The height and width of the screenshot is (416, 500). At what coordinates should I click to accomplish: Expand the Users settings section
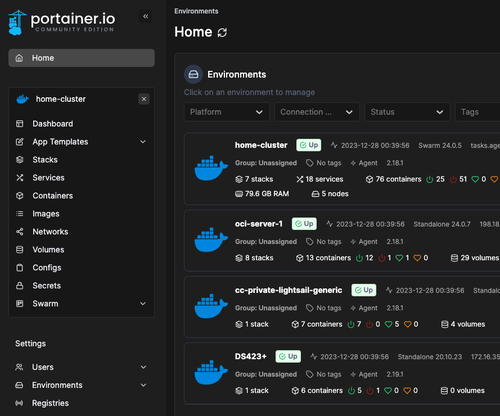click(x=143, y=367)
